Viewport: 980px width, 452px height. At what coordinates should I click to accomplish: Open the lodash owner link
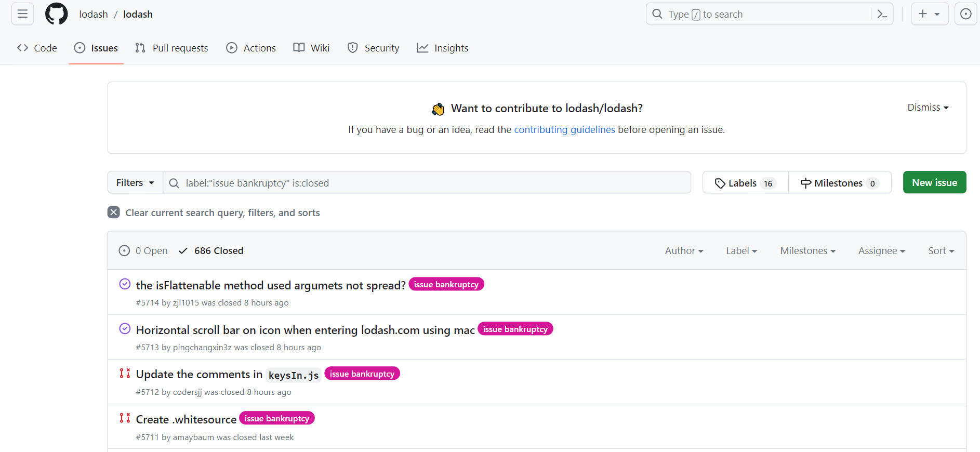[94, 14]
